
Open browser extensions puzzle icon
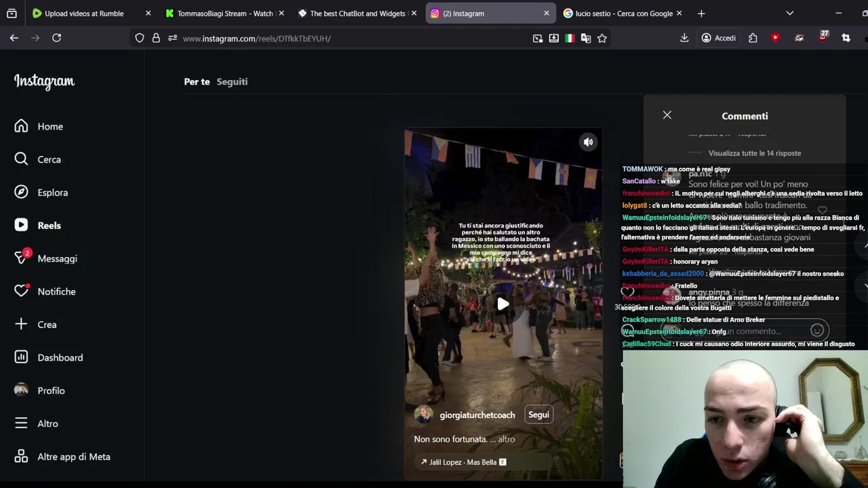tap(753, 38)
